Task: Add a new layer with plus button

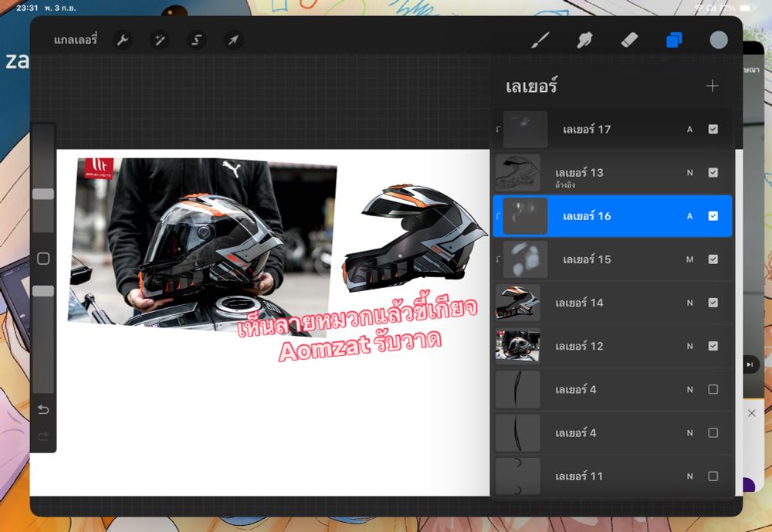Action: click(712, 86)
